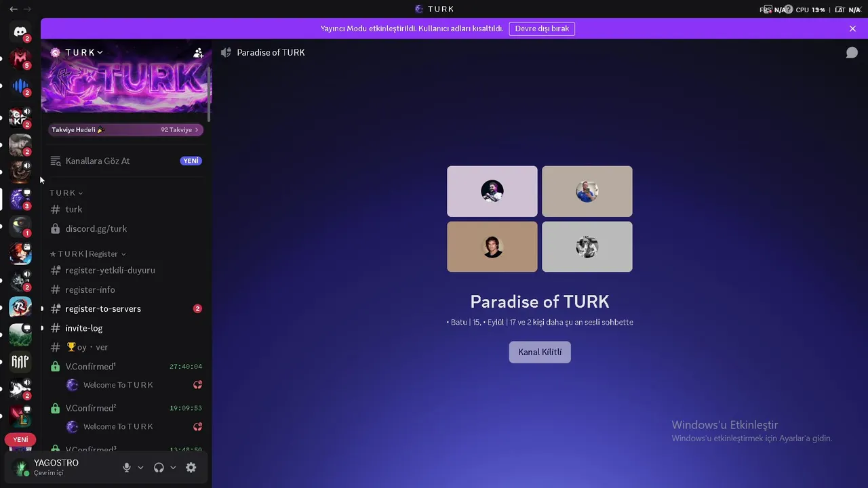Open the voice channel chat icon
The image size is (868, 488).
click(852, 53)
